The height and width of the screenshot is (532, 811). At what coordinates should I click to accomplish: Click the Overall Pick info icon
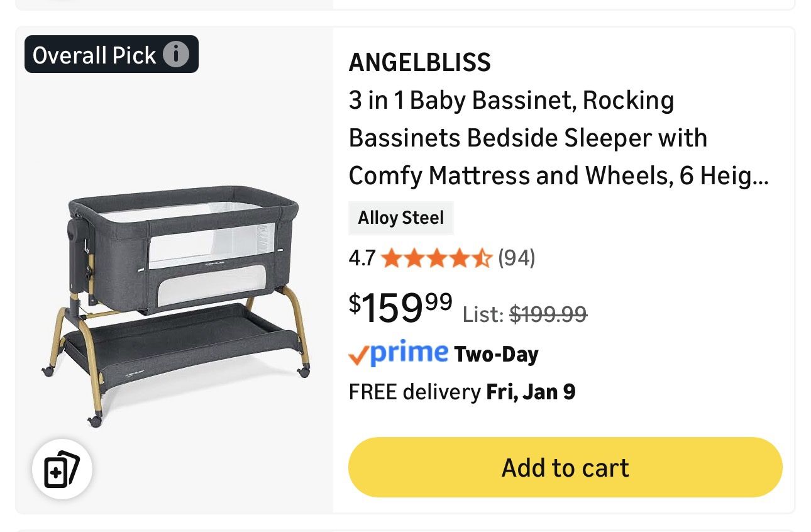pos(177,55)
